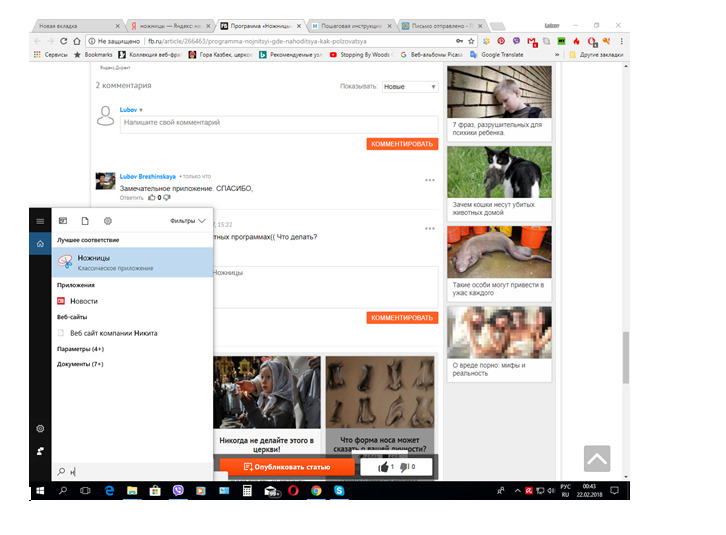This screenshot has height=535, width=726.
Task: Open the settings gear in search sidebar
Action: [40, 428]
